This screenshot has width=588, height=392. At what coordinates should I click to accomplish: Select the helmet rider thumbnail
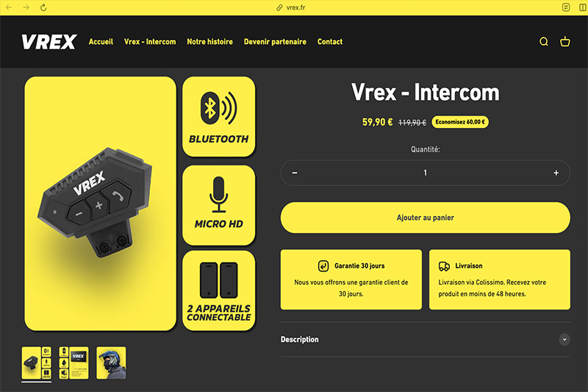pyautogui.click(x=112, y=363)
